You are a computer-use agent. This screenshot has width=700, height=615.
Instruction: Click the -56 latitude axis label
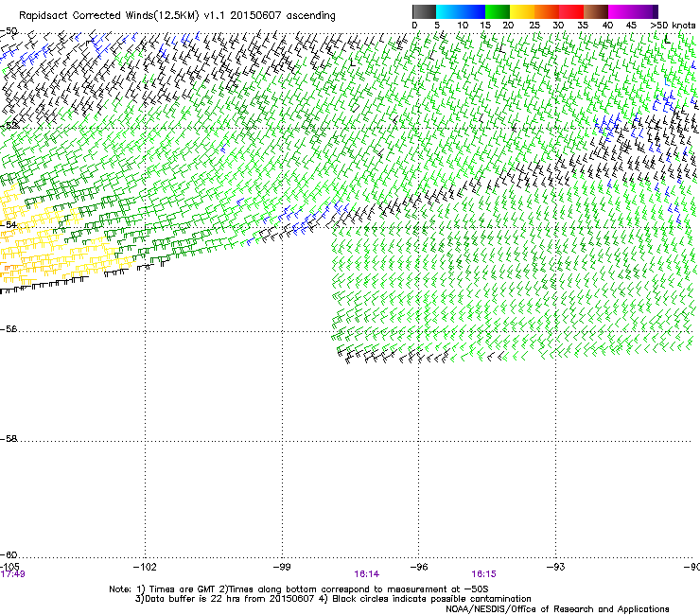point(9,329)
